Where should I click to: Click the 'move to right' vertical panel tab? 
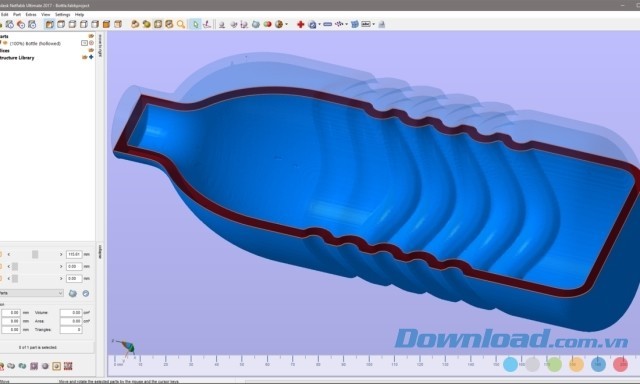(x=100, y=45)
